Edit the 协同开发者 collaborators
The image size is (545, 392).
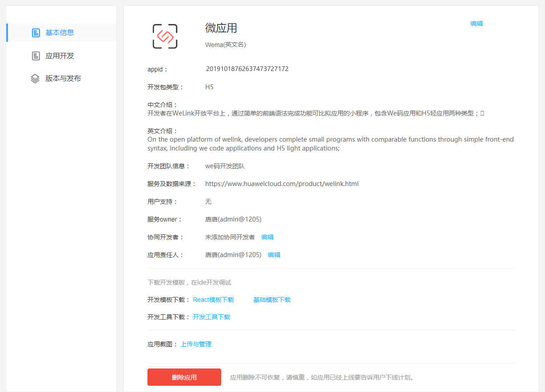267,237
